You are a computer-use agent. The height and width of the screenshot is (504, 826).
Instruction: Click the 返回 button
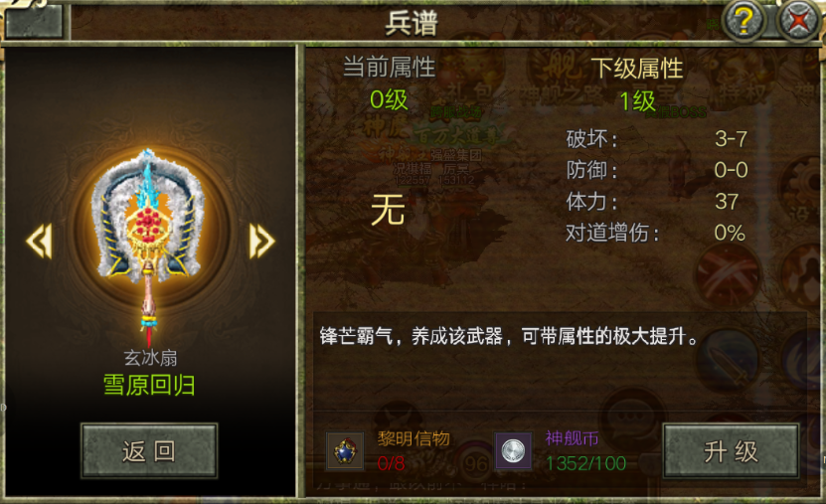coord(149,450)
